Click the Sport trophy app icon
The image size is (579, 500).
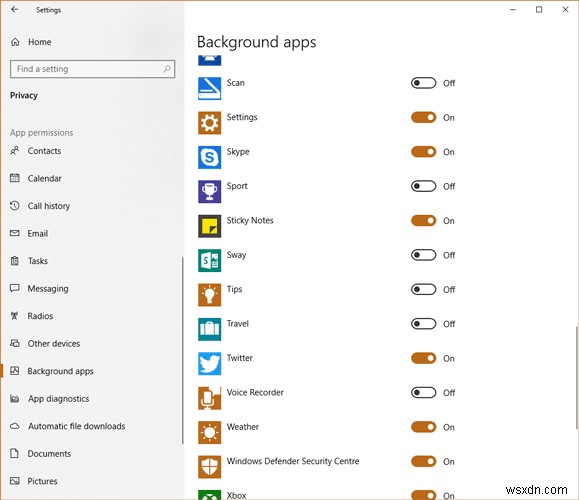click(x=209, y=191)
